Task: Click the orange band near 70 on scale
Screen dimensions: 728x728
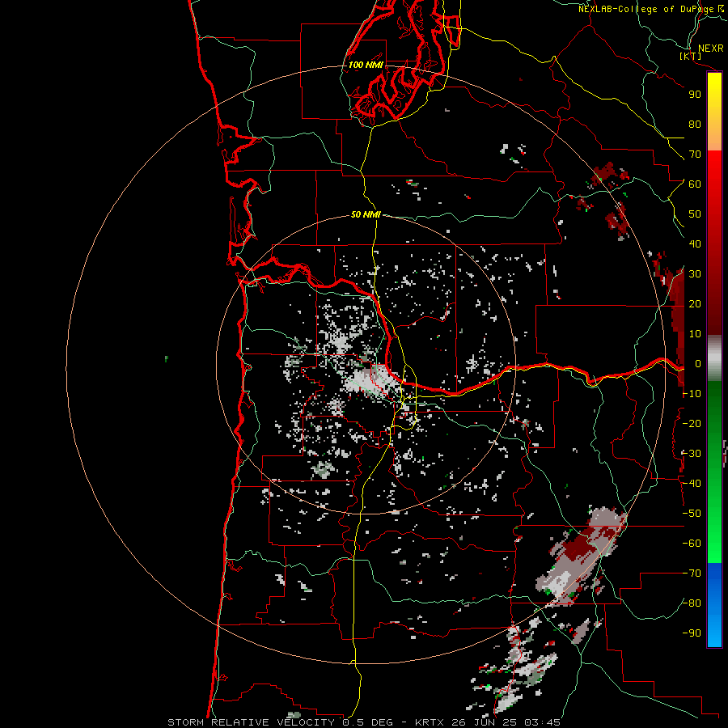Action: [x=714, y=138]
